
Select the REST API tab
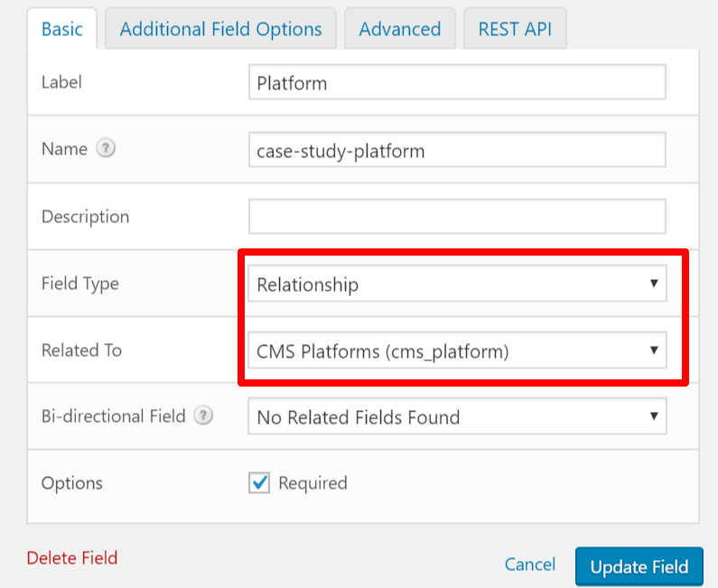pyautogui.click(x=515, y=29)
